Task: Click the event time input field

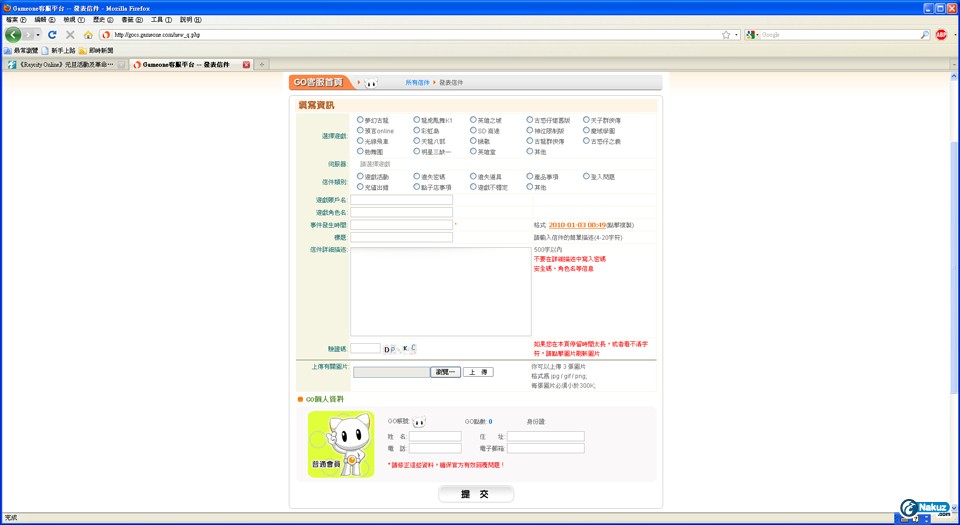Action: click(x=402, y=225)
